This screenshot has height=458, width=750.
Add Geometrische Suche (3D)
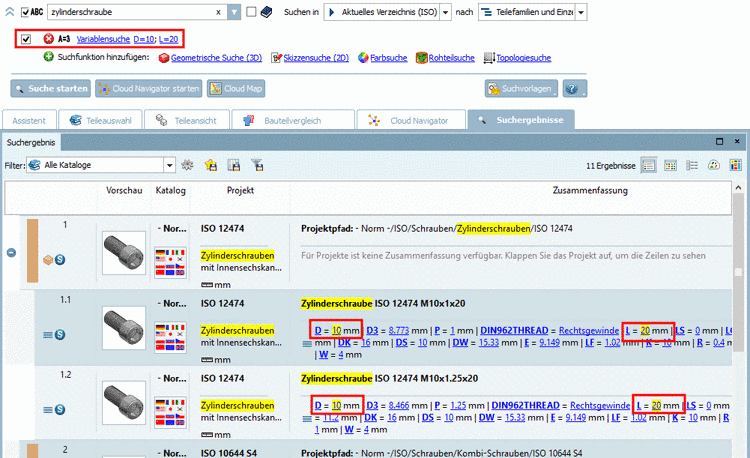(216, 58)
